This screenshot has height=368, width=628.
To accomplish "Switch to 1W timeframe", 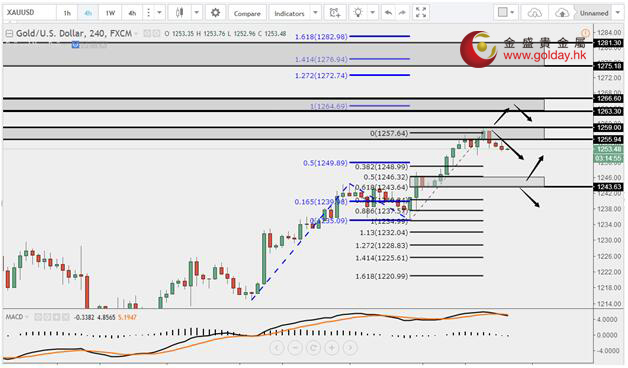I will (x=110, y=13).
